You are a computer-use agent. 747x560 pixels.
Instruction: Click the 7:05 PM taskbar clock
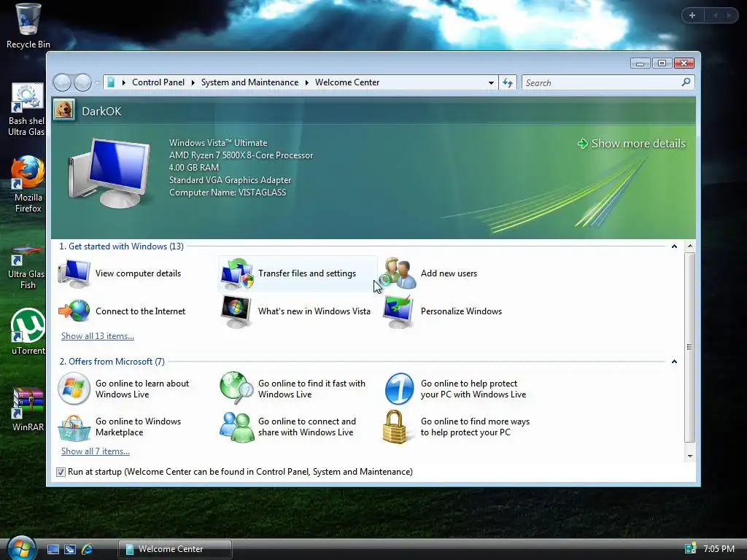(719, 548)
